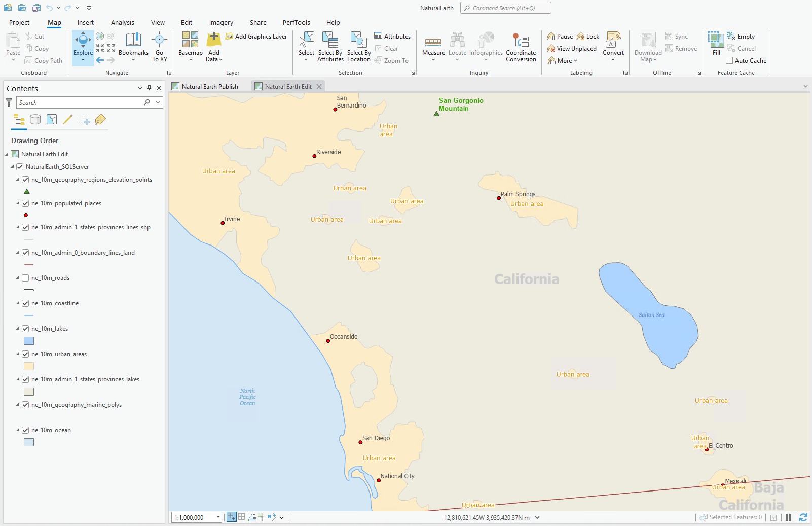
Task: Click the Cancel cache button
Action: coord(742,49)
